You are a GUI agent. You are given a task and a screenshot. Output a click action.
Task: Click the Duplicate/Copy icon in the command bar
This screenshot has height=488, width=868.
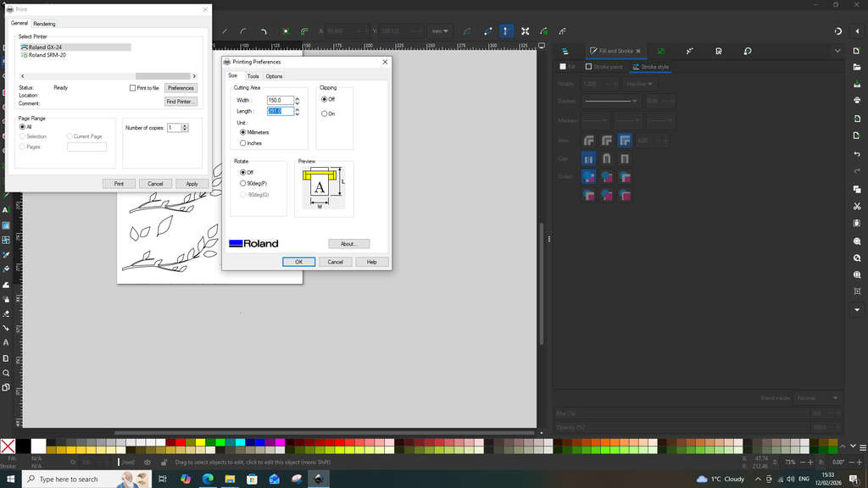(x=857, y=189)
